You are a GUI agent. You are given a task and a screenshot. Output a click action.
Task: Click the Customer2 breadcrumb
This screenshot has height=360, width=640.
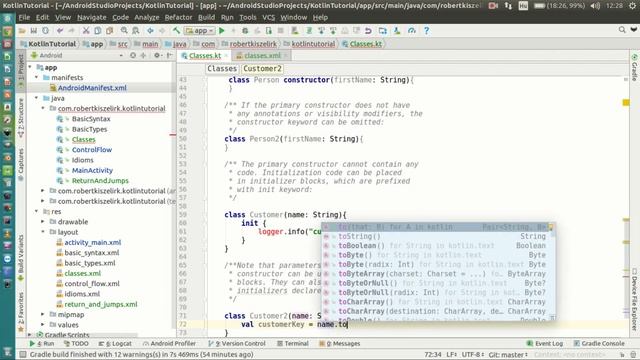pyautogui.click(x=262, y=69)
